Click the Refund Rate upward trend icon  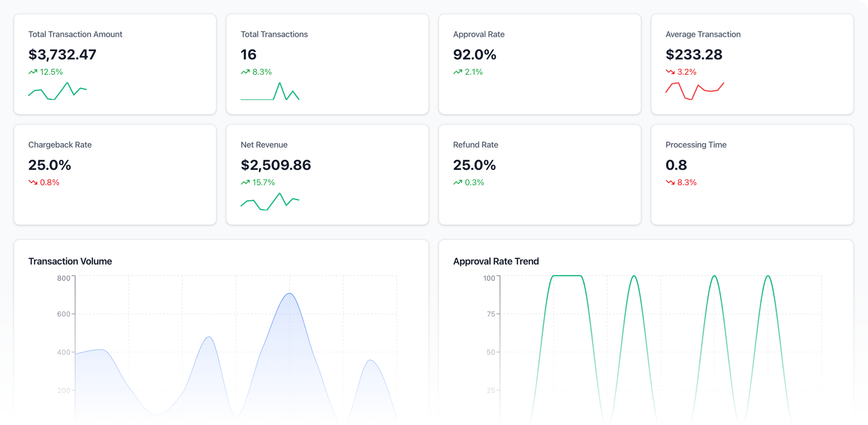click(458, 182)
